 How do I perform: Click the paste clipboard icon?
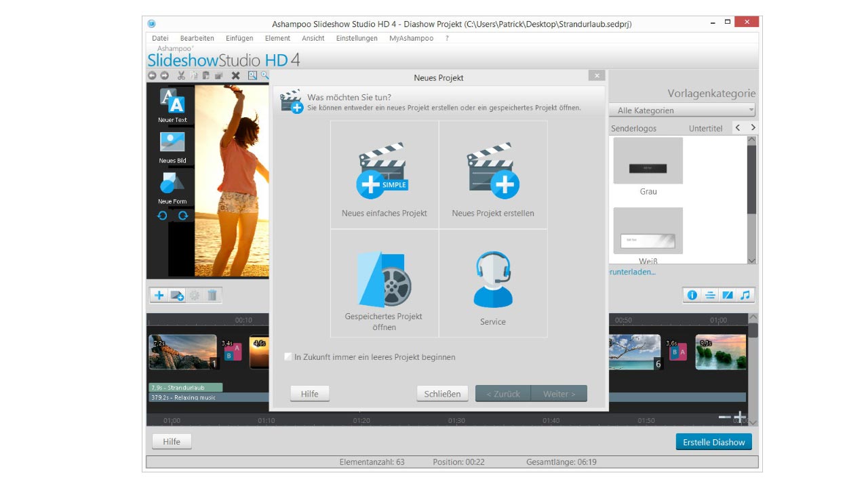click(206, 76)
